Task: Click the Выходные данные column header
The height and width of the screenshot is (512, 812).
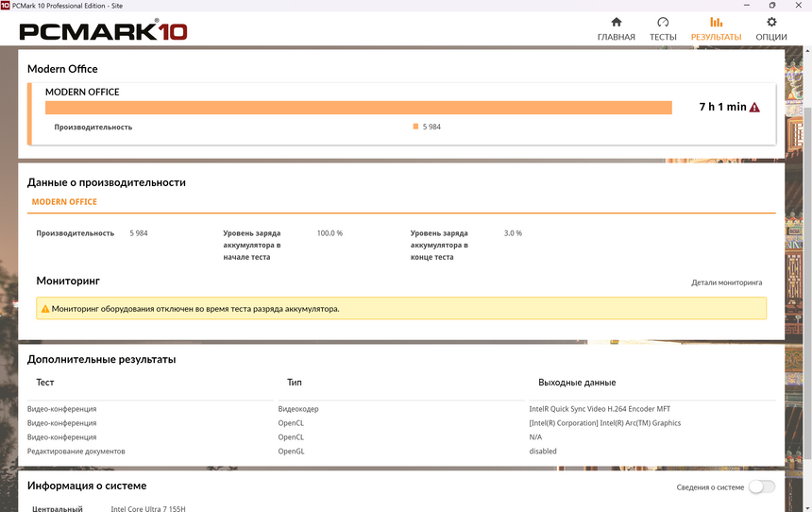Action: [x=576, y=383]
